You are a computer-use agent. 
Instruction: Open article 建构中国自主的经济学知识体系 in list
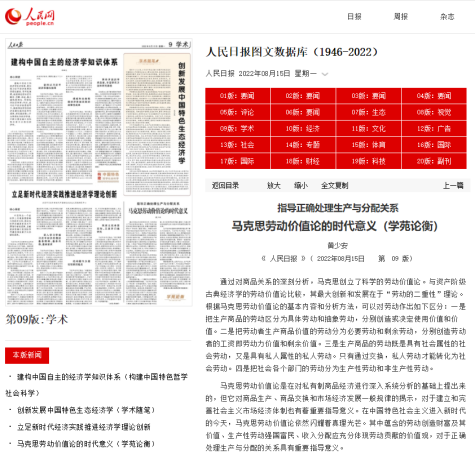click(97, 385)
